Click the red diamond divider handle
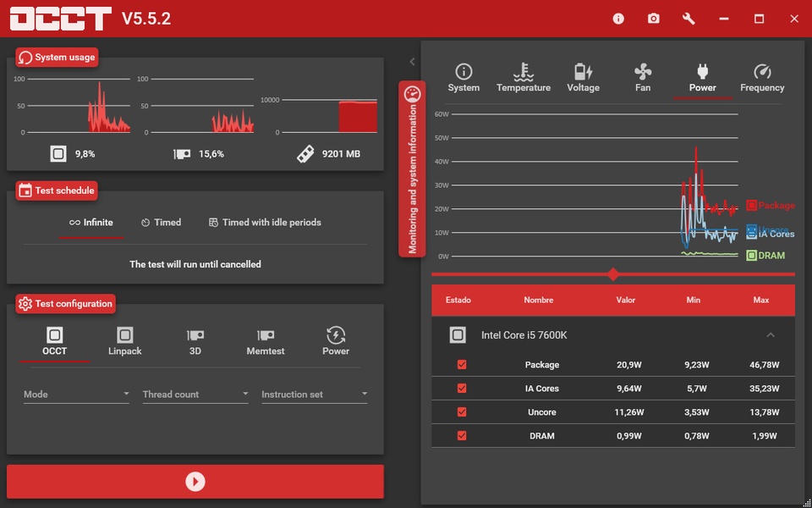812x508 pixels. click(613, 274)
